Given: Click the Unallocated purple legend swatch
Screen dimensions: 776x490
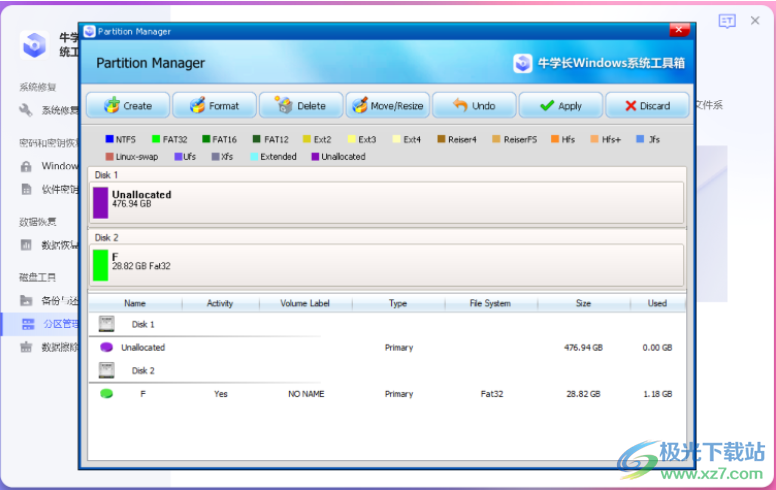Looking at the screenshot, I should click(315, 156).
